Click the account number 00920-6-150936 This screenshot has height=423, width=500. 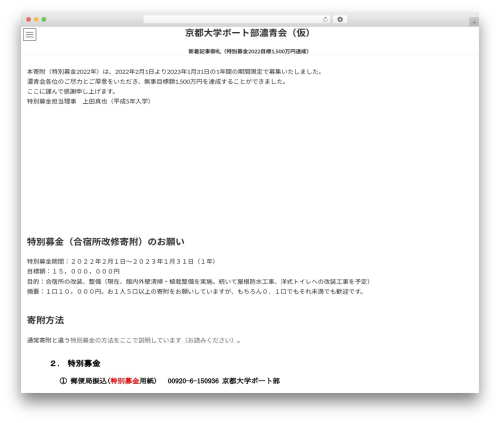pos(193,381)
